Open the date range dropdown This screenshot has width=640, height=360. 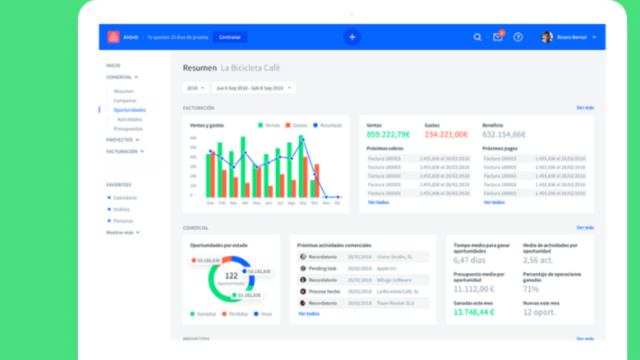point(253,88)
